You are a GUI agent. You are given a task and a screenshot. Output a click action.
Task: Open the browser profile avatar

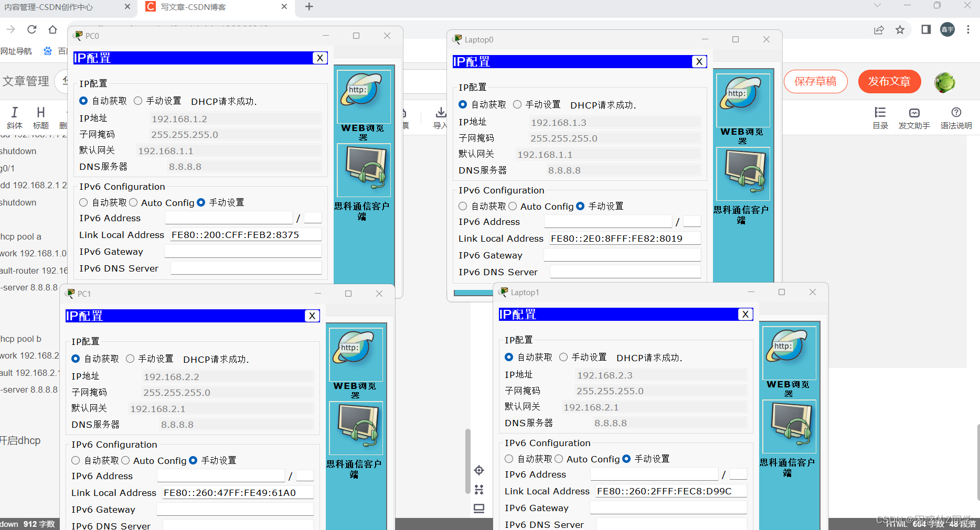click(x=947, y=29)
